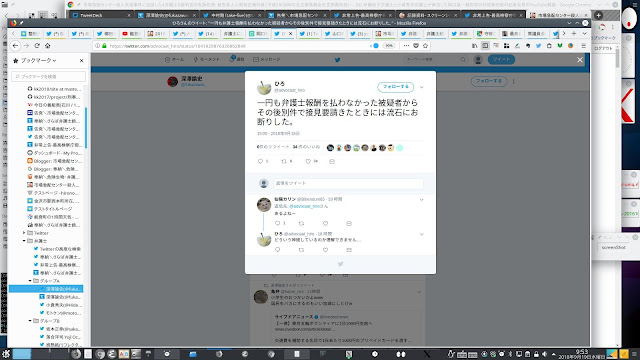Close the active Firefox tab
This screenshot has width=640, height=360.
pyautogui.click(x=291, y=33)
